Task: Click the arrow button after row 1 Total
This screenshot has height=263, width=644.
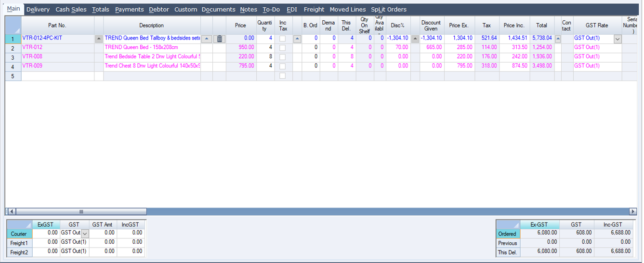Action: (558, 39)
